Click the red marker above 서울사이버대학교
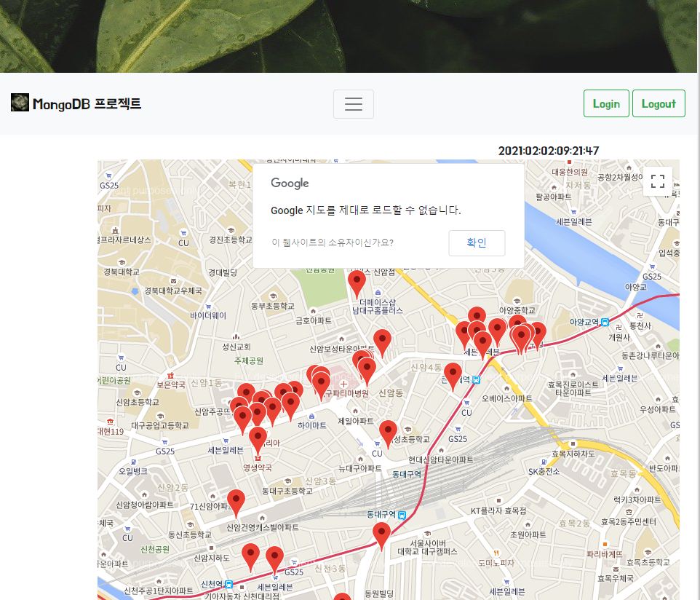The image size is (700, 600). 381,536
